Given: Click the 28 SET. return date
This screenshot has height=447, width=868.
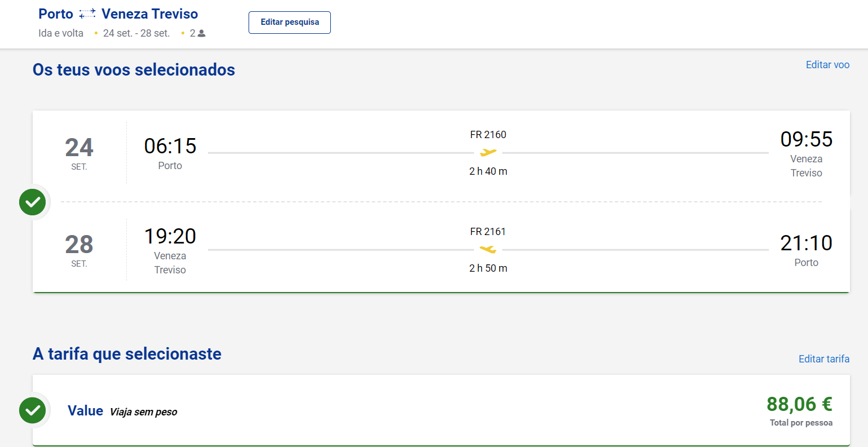Looking at the screenshot, I should (x=79, y=250).
